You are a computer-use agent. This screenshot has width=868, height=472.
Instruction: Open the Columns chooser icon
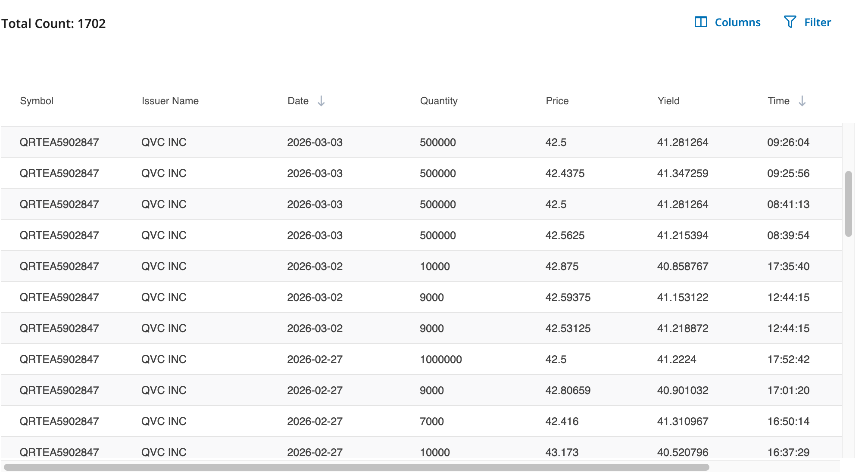701,22
